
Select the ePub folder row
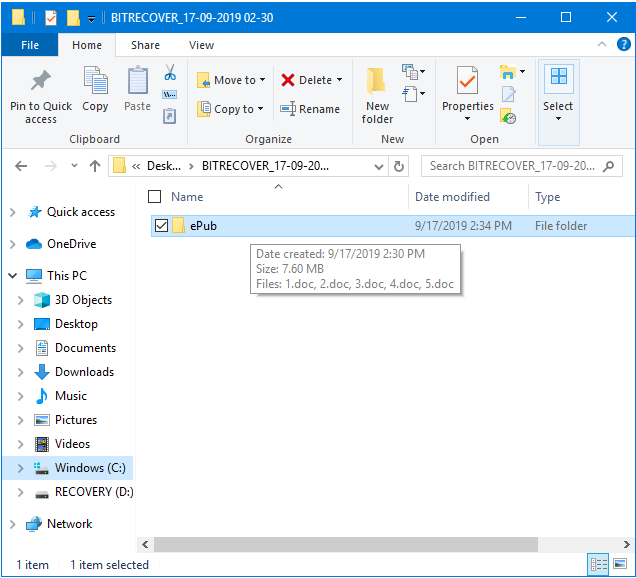click(393, 226)
